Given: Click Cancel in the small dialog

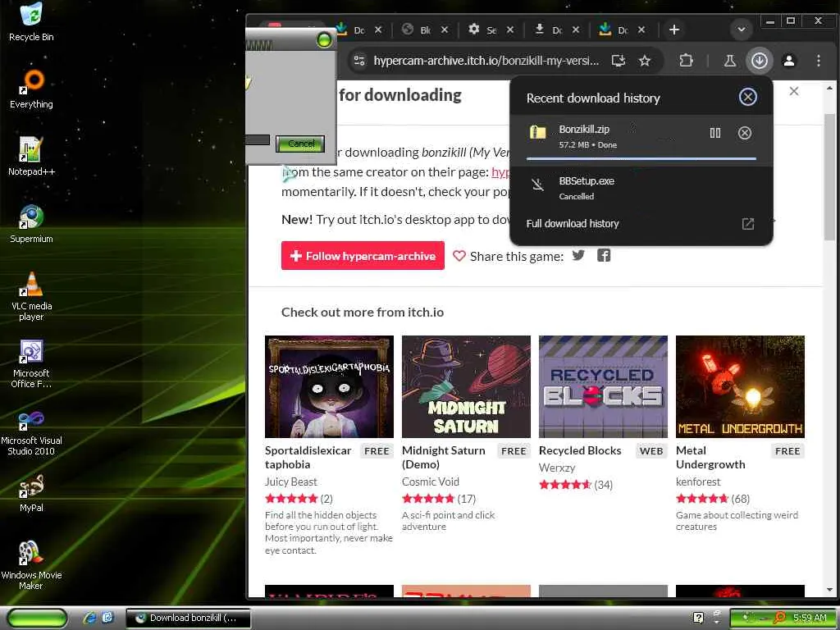Looking at the screenshot, I should click(x=300, y=144).
